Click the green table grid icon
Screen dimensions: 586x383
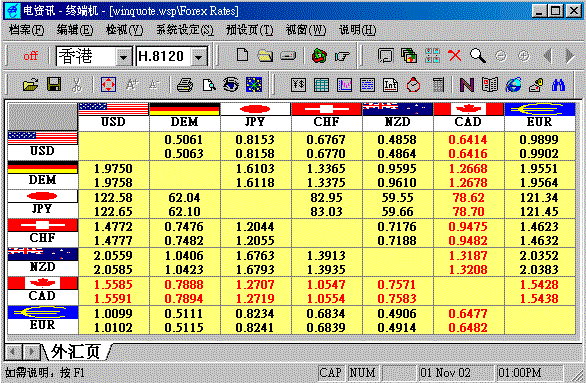[x=321, y=85]
